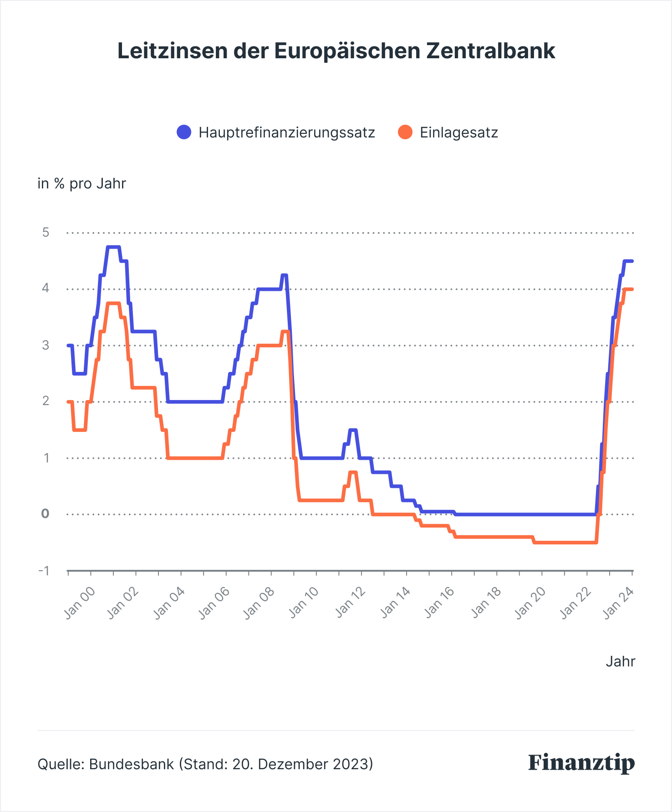The height and width of the screenshot is (812, 672).
Task: Click the 'in % pro Jahr' axis title
Action: 81,183
